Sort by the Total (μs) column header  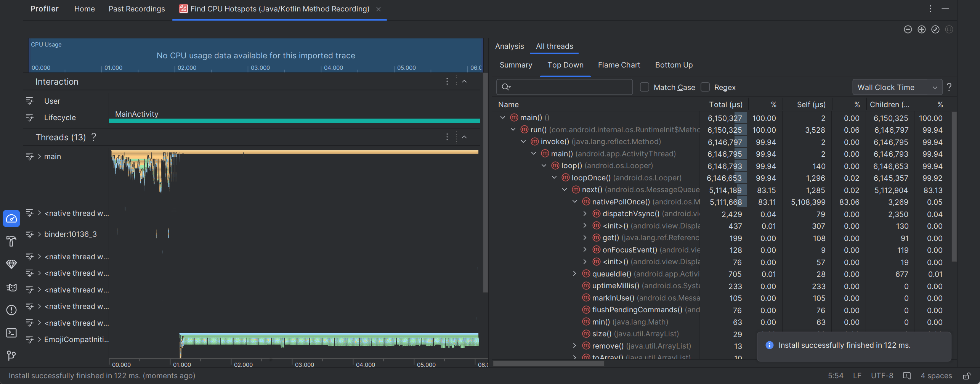coord(723,104)
